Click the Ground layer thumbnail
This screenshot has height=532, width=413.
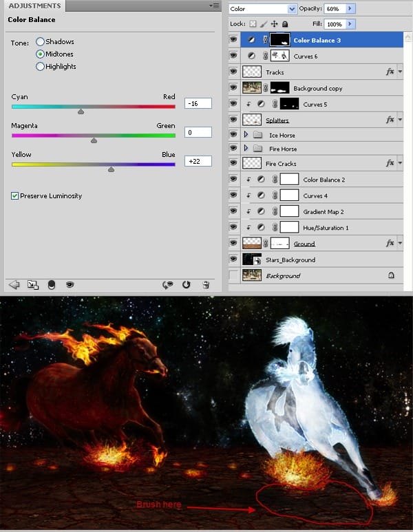pyautogui.click(x=252, y=243)
